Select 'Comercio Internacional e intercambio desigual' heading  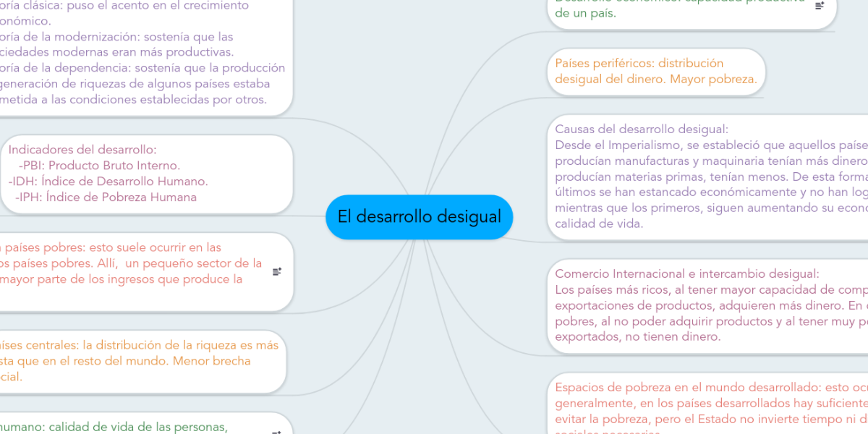(x=686, y=273)
